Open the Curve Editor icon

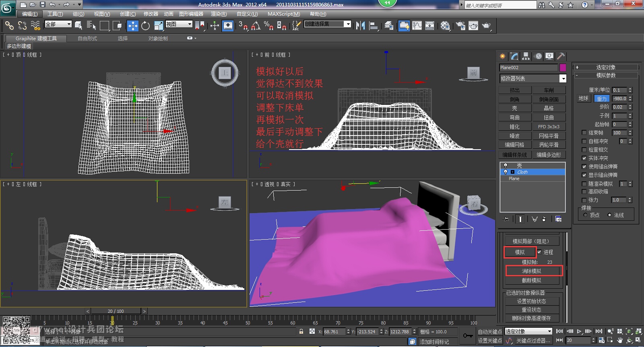417,26
